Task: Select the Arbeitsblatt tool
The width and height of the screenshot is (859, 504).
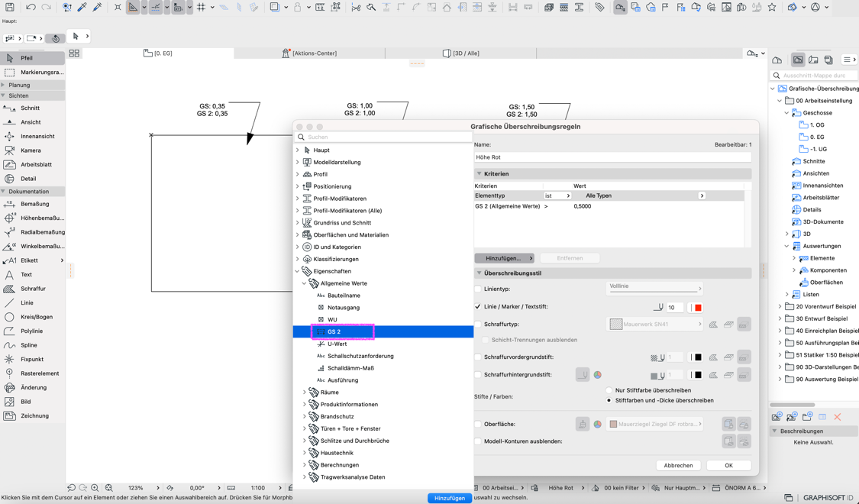Action: 32,164
